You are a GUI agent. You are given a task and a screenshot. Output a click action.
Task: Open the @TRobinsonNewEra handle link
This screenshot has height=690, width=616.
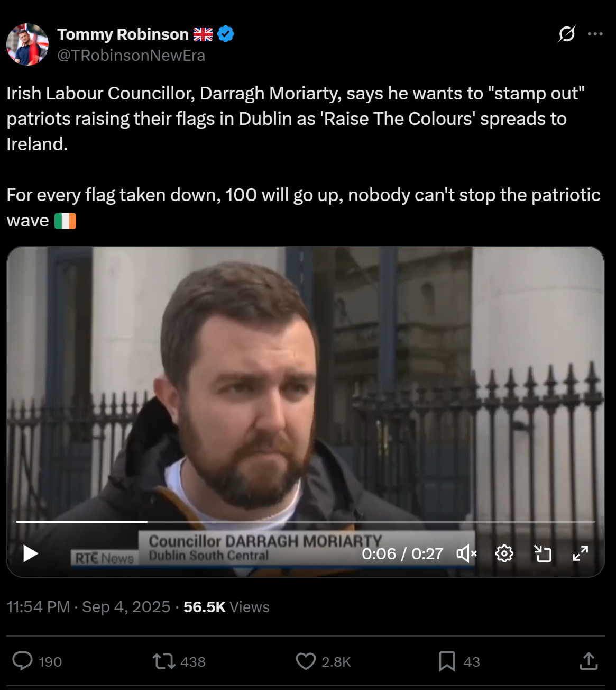(x=131, y=56)
